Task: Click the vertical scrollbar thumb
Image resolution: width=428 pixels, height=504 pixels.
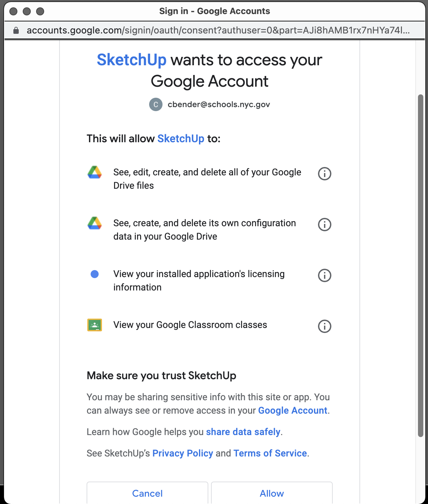Action: (x=421, y=266)
